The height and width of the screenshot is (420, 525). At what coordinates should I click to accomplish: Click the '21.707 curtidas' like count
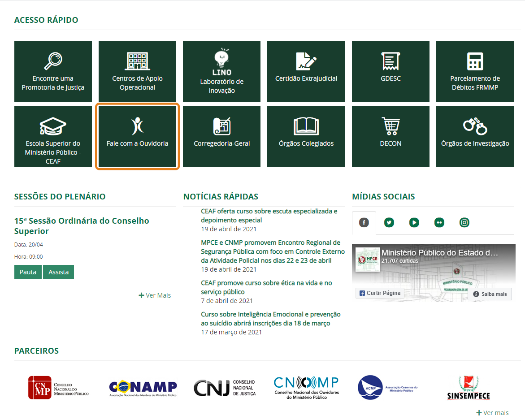[400, 261]
